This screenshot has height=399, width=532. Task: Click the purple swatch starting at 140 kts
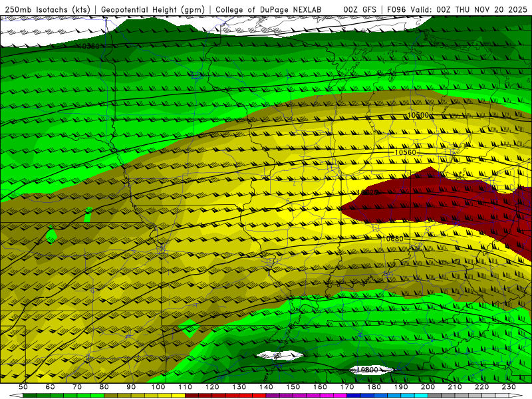[x=273, y=396]
